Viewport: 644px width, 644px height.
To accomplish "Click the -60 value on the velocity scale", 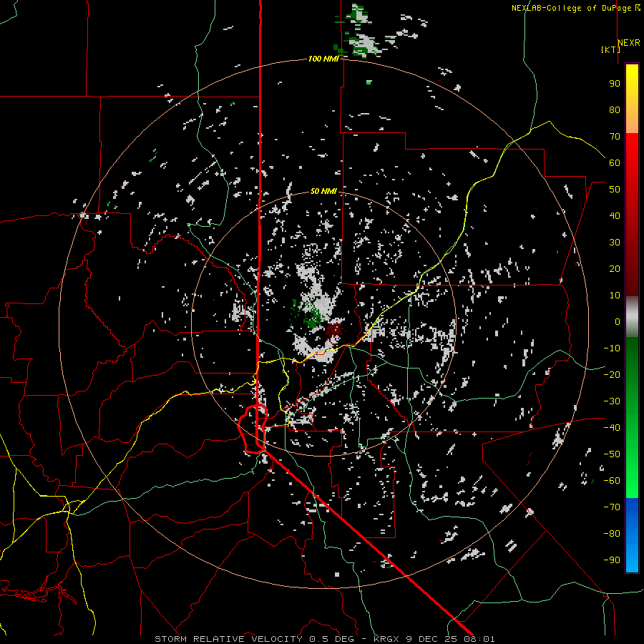I will point(612,481).
